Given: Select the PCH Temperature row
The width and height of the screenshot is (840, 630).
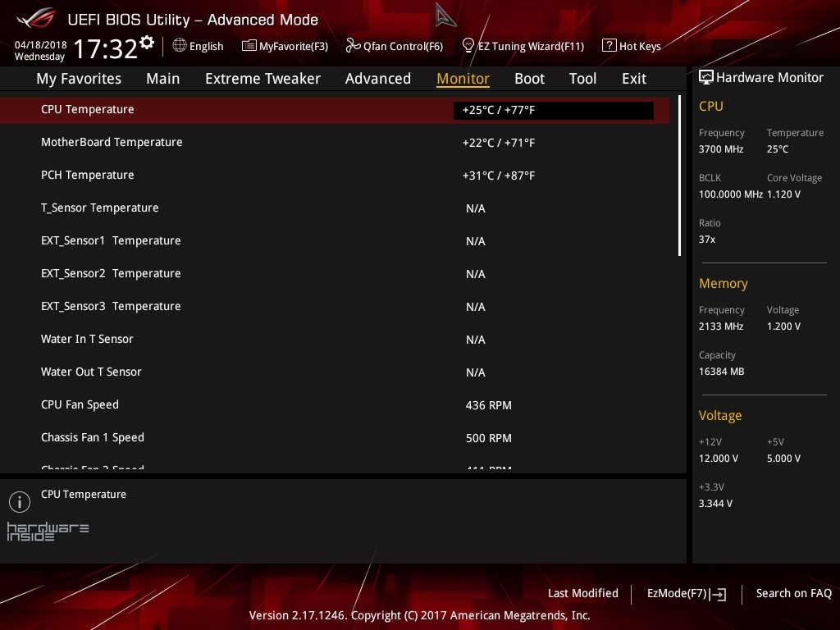Looking at the screenshot, I should click(x=328, y=176).
